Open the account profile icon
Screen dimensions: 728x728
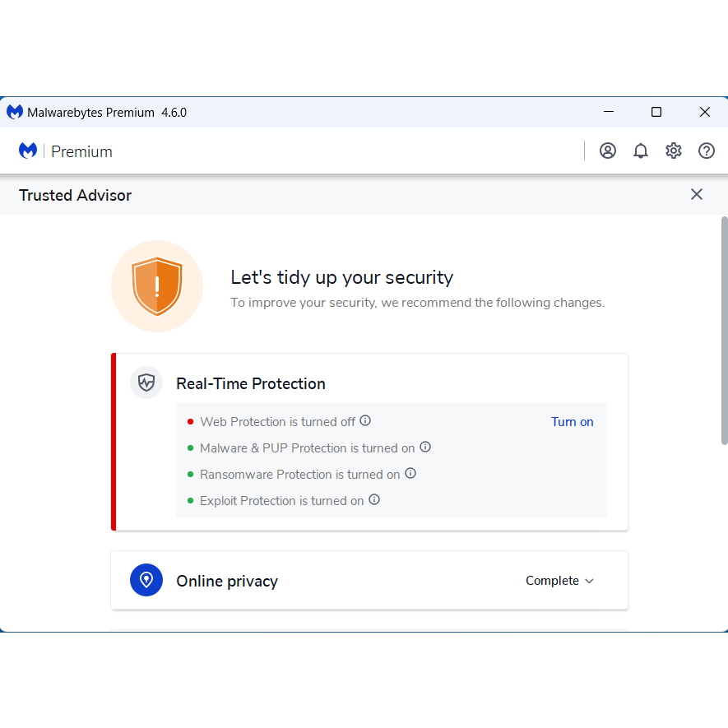pos(608,151)
